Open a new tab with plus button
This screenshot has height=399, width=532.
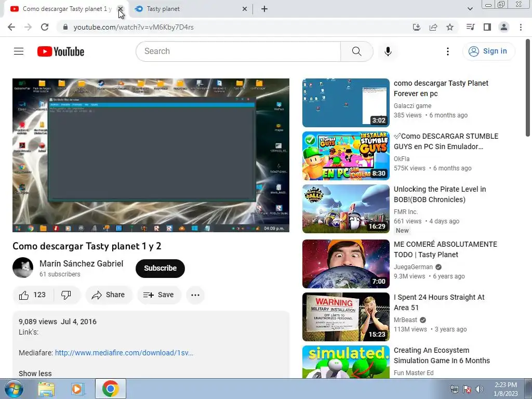tap(264, 9)
